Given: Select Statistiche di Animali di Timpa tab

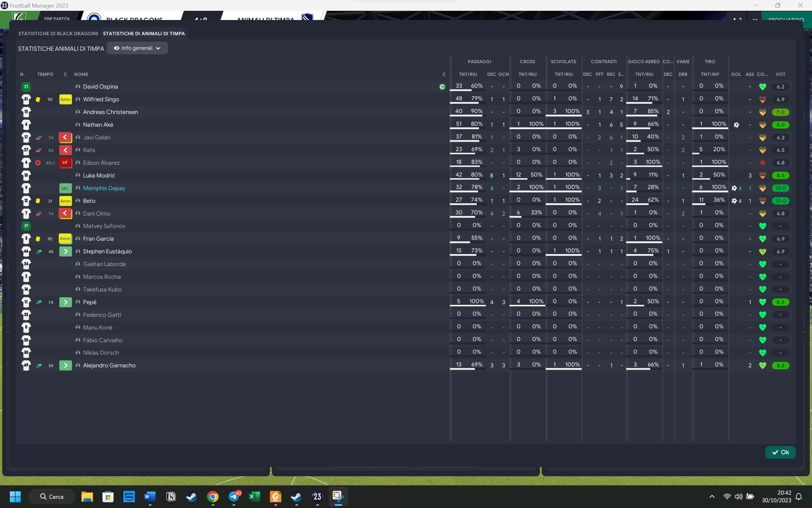Looking at the screenshot, I should pos(144,34).
